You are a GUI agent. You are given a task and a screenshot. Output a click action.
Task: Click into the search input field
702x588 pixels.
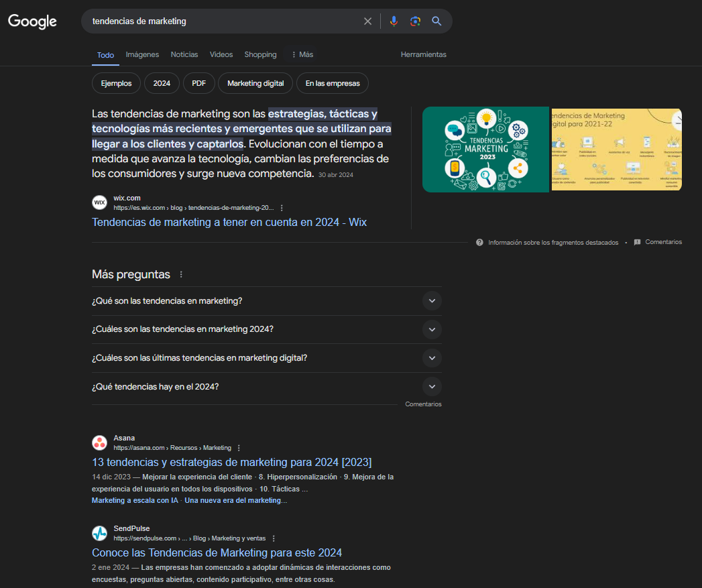pyautogui.click(x=221, y=21)
